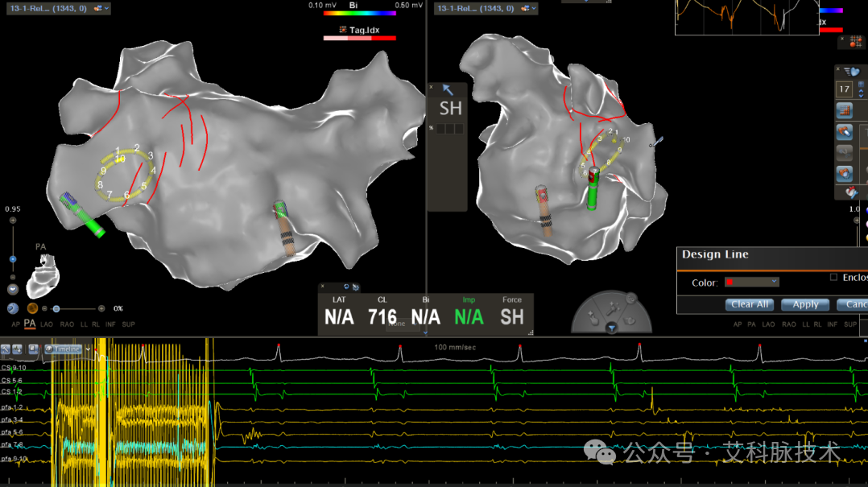Click the catheter eraser icon in right toolbar

coord(844,132)
